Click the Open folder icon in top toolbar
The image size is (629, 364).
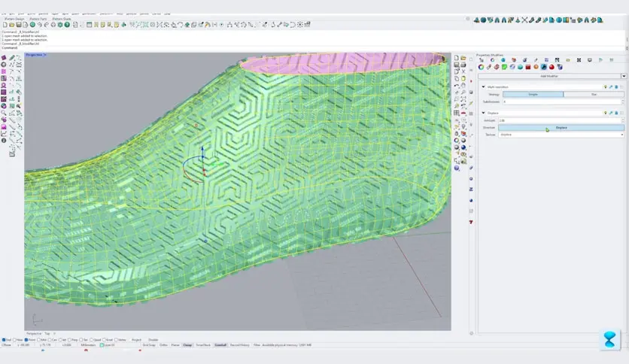click(11, 25)
